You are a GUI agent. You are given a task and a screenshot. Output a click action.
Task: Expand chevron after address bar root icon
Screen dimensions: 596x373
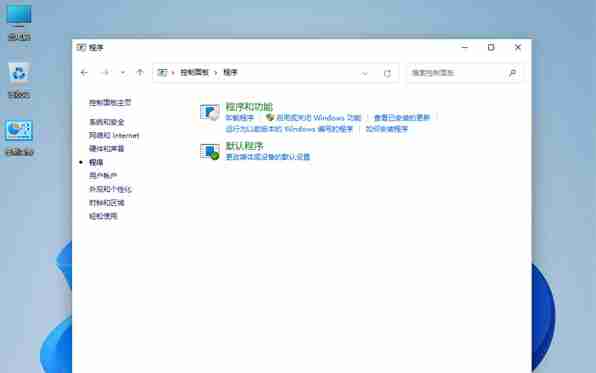pyautogui.click(x=173, y=72)
